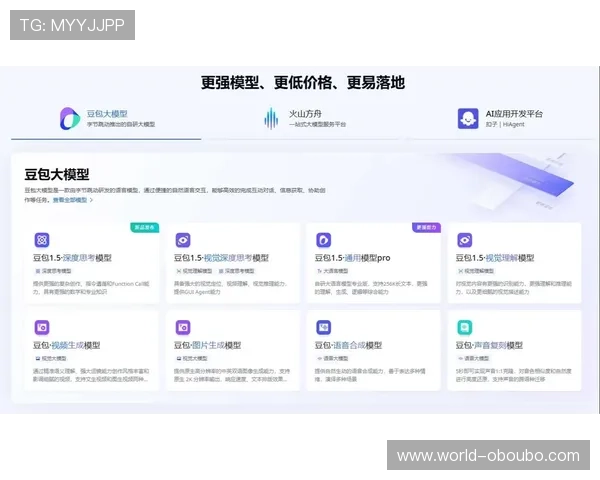Open the 查看全部模型 link
The height and width of the screenshot is (480, 600).
[73, 200]
